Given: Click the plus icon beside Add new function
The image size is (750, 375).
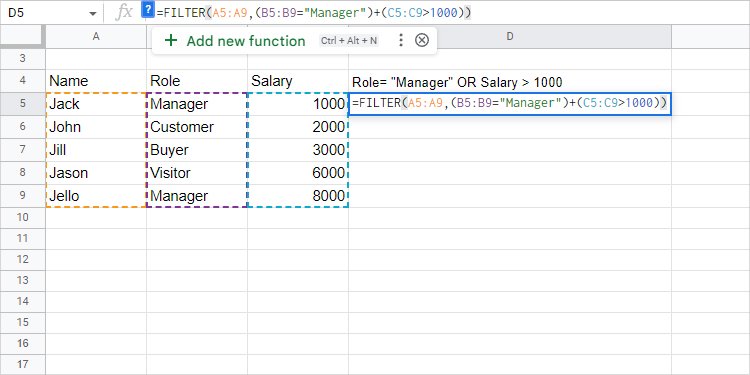Looking at the screenshot, I should pos(170,41).
